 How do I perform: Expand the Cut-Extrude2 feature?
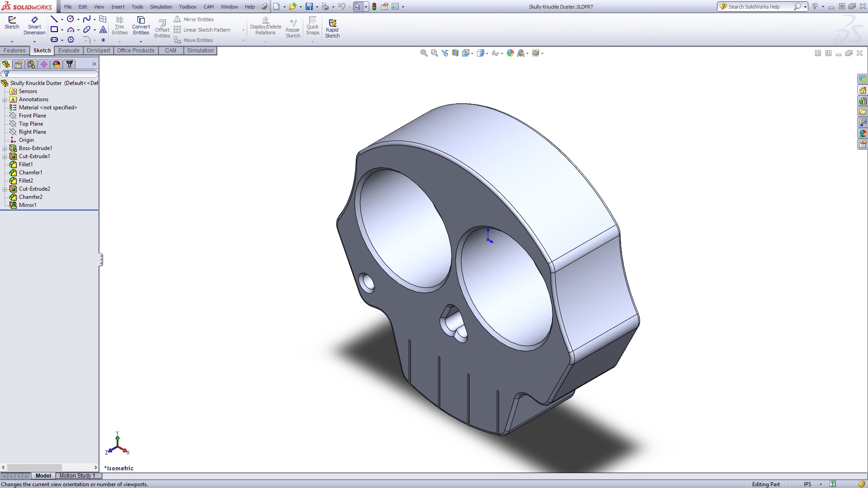coord(5,189)
